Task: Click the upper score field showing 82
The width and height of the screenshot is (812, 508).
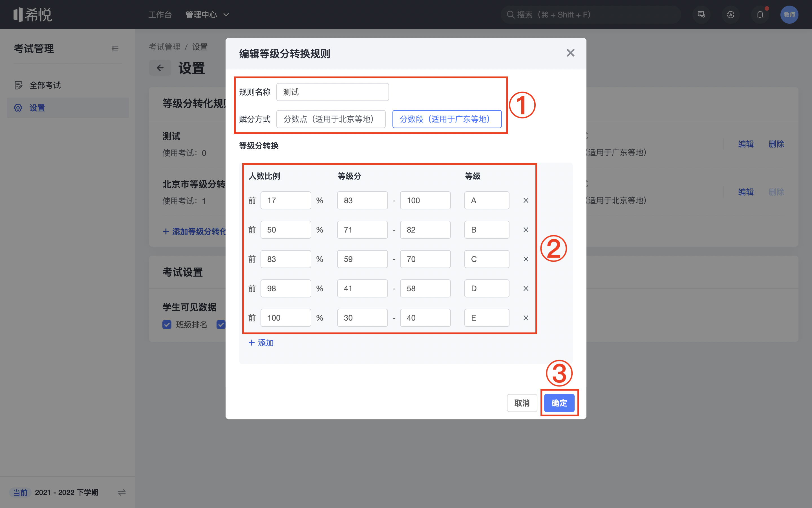Action: tap(425, 230)
